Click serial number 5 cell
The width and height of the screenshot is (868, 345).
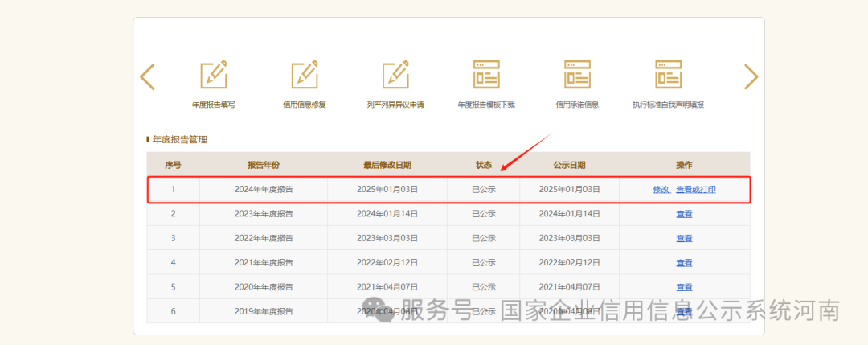174,287
